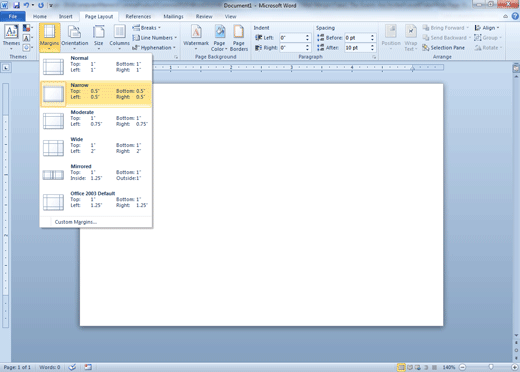
Task: Select the Narrow margins preset
Action: [x=96, y=93]
